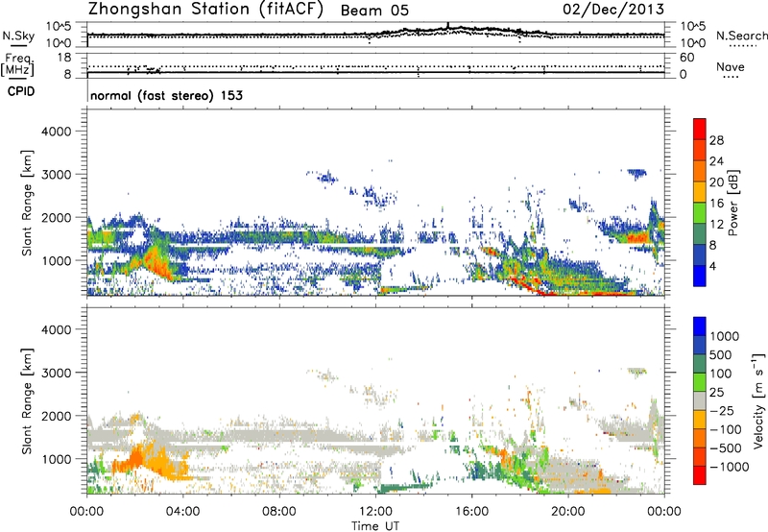Click the yellow 16-20 dB power swatch
Image resolution: width=768 pixels, height=532 pixels.
[x=700, y=191]
